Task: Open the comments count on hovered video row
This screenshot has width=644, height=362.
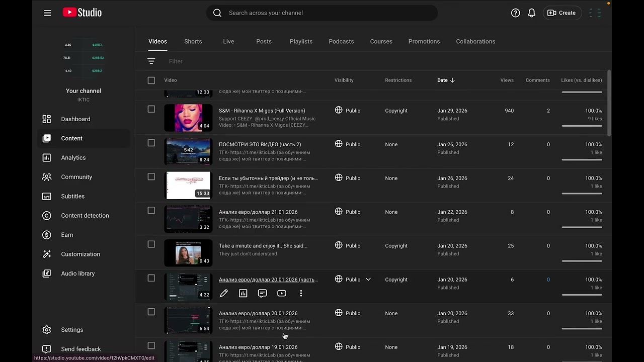Action: click(548, 280)
